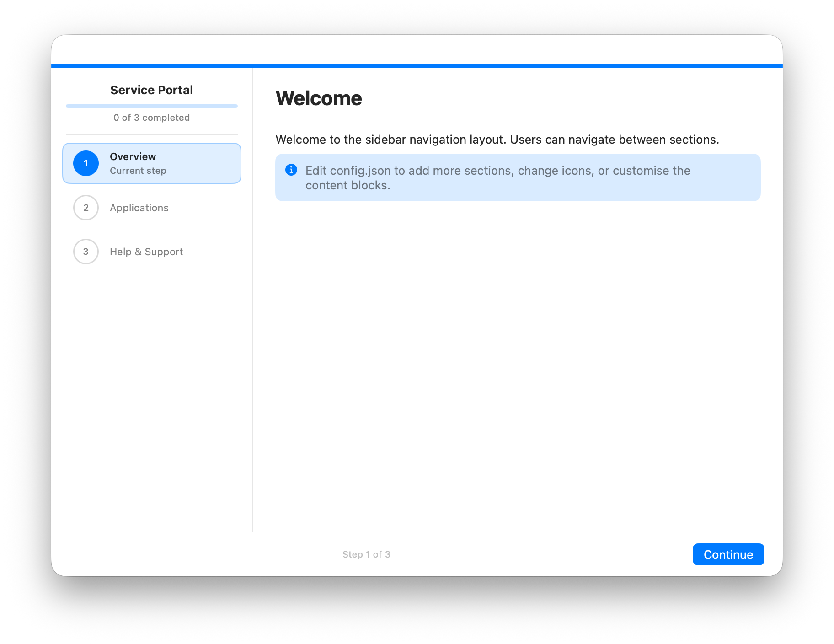Click the sidebar completion progress bar

pos(152,106)
